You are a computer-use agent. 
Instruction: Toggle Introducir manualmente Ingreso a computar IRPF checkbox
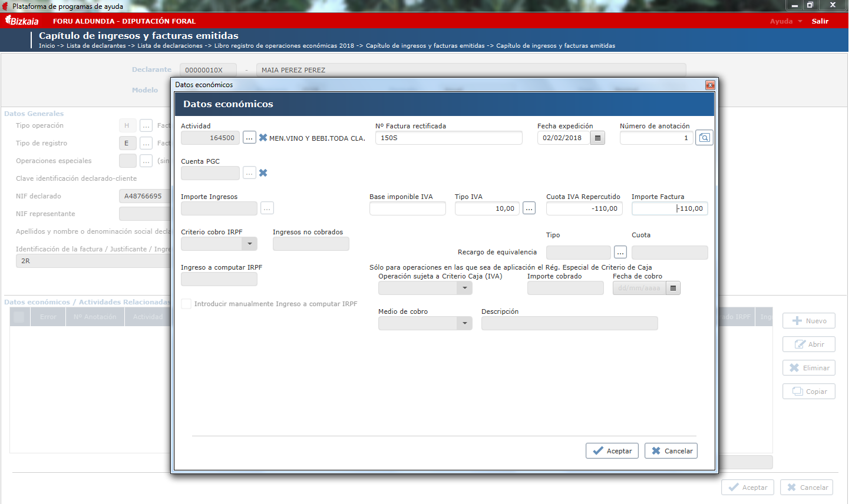[x=186, y=304]
